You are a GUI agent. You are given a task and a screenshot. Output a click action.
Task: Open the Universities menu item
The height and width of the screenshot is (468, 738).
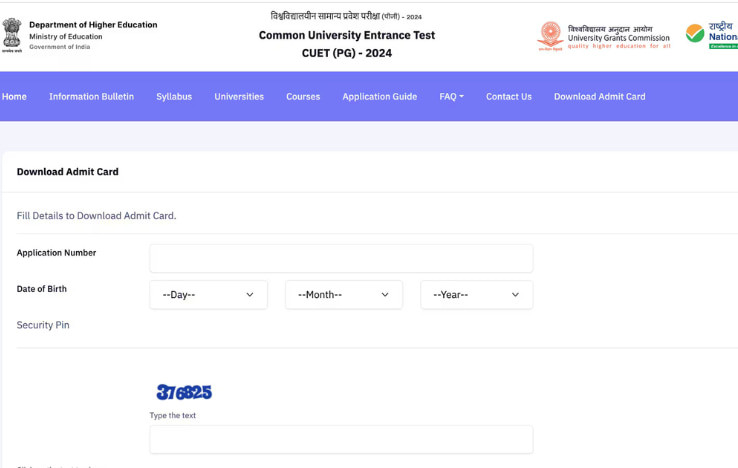click(239, 97)
